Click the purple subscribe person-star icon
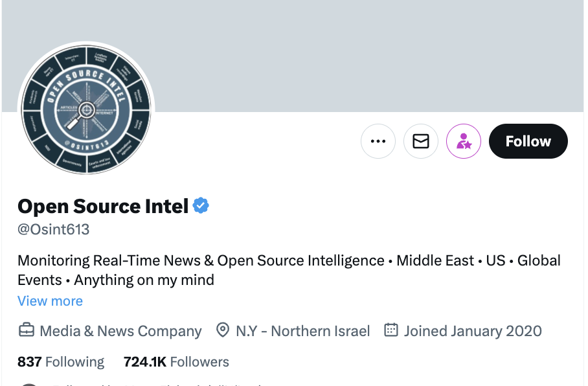Image resolution: width=588 pixels, height=386 pixels. [x=464, y=141]
